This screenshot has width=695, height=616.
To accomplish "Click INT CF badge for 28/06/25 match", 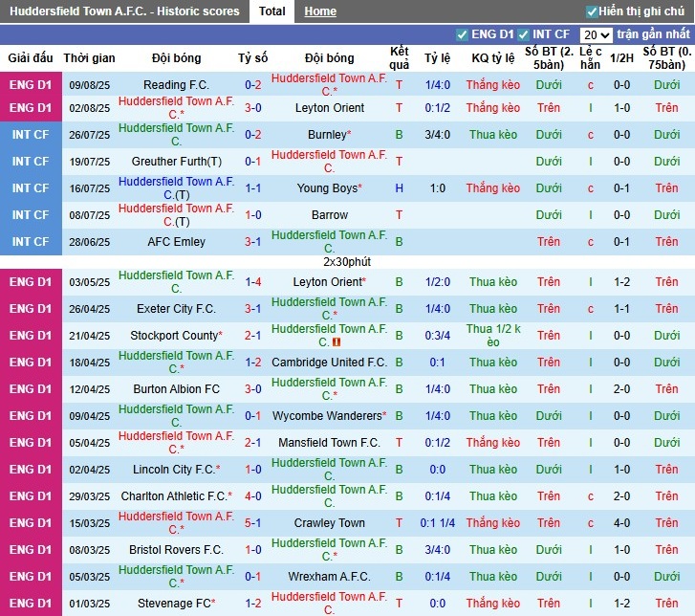I will click(30, 242).
